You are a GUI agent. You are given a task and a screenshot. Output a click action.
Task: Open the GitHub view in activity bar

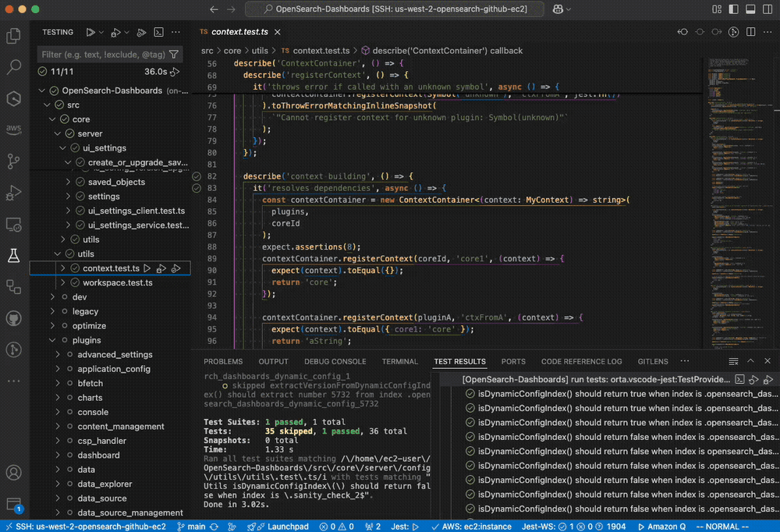tap(13, 318)
